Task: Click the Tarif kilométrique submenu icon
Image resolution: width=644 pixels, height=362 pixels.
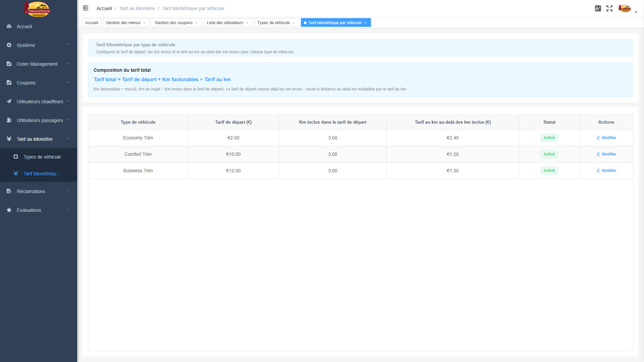Action: 16,173
